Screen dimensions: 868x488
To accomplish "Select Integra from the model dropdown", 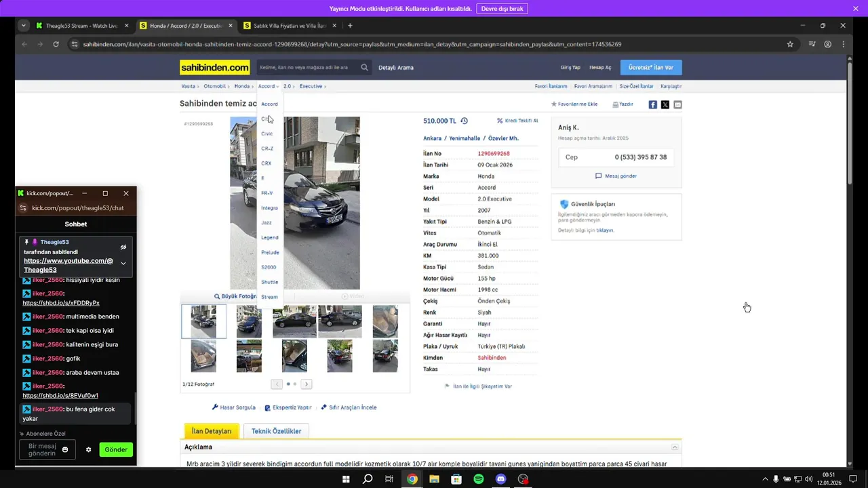I will 269,208.
